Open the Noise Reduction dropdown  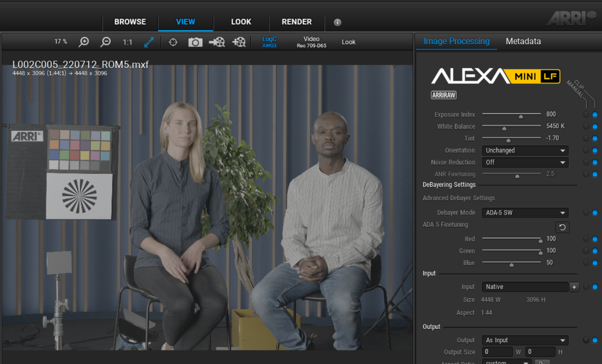click(525, 163)
